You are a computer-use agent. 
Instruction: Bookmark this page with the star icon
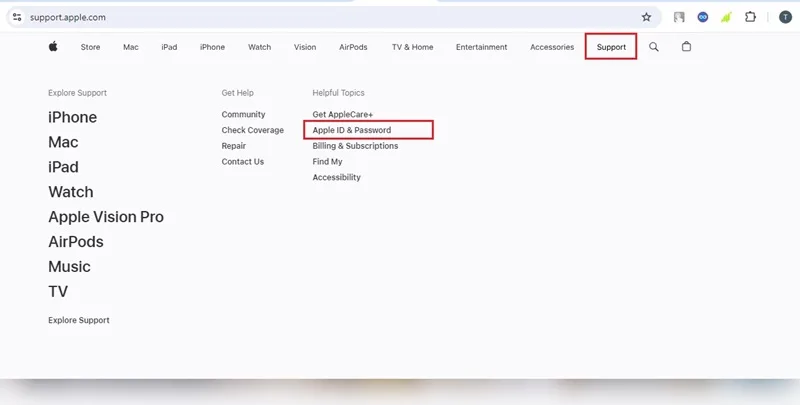point(646,17)
